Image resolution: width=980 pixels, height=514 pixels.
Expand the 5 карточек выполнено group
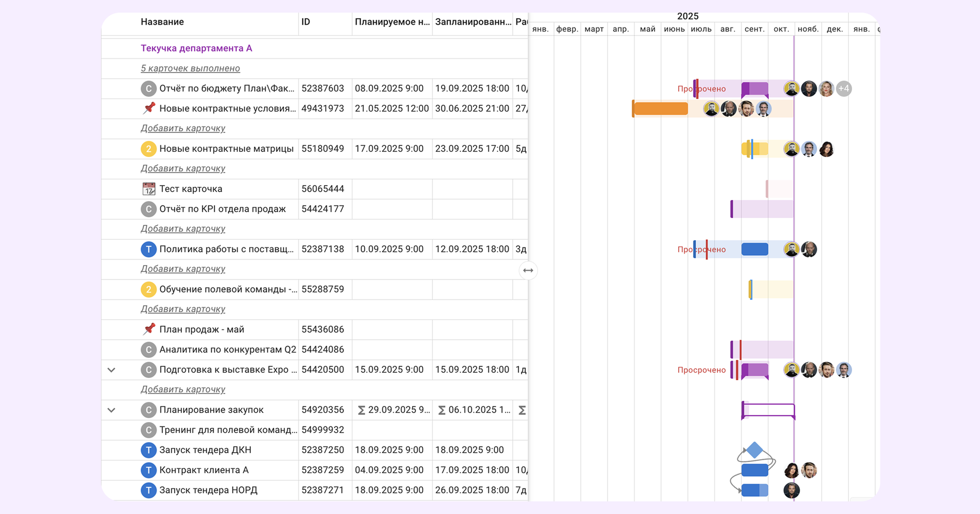click(x=190, y=68)
